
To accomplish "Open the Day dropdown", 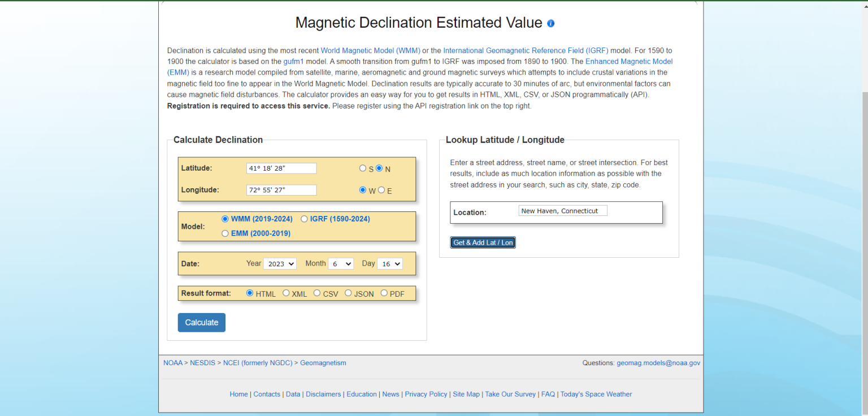I will [390, 263].
